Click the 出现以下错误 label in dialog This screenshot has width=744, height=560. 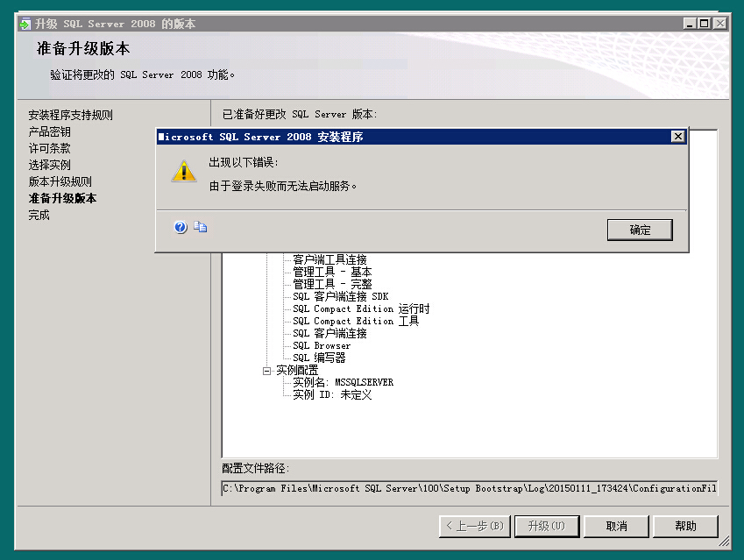pos(244,162)
